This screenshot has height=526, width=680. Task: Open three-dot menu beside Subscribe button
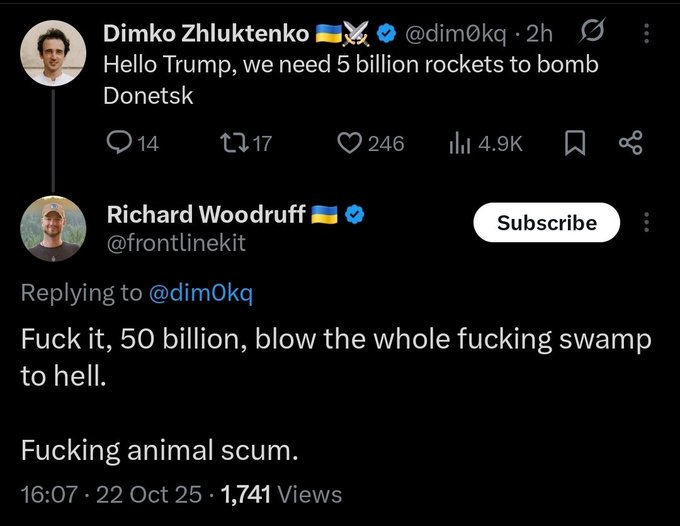pyautogui.click(x=646, y=222)
